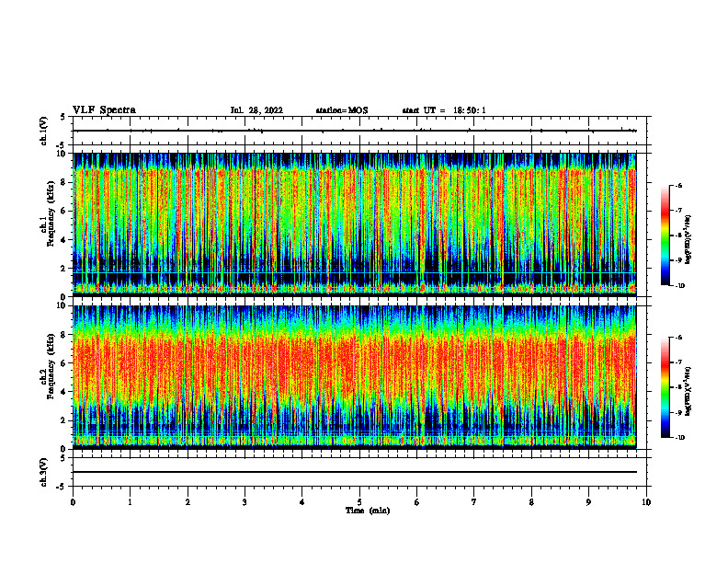Click the "ch.3(V)" waveform axis label
728x563 pixels.
(x=43, y=472)
